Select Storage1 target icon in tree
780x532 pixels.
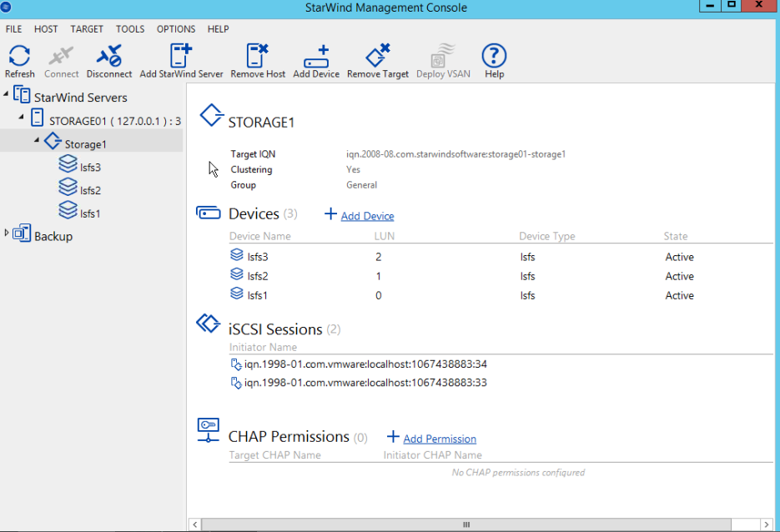[x=53, y=141]
